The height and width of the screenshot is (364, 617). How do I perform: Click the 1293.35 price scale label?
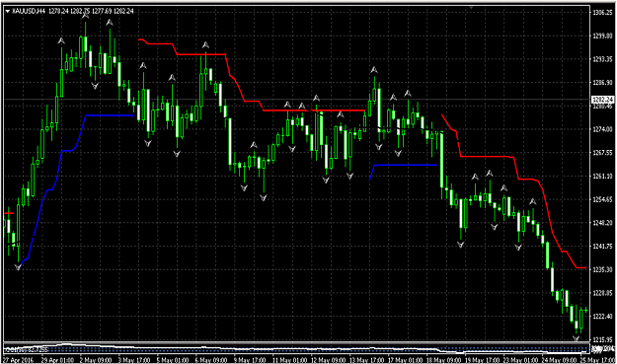(x=602, y=59)
